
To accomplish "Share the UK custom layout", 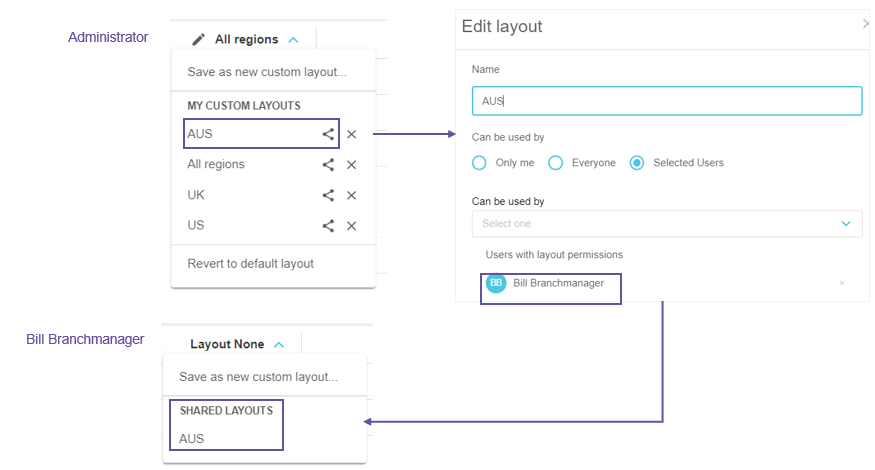I will [328, 196].
